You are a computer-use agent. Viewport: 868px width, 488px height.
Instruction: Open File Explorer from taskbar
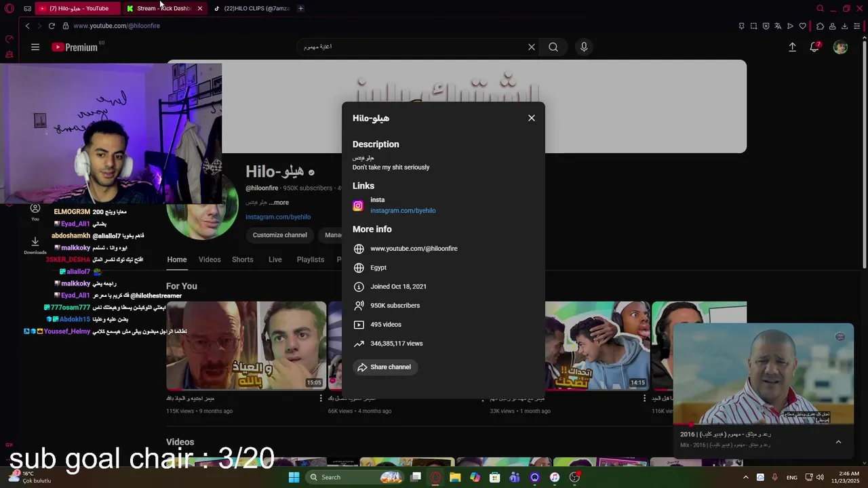point(455,477)
